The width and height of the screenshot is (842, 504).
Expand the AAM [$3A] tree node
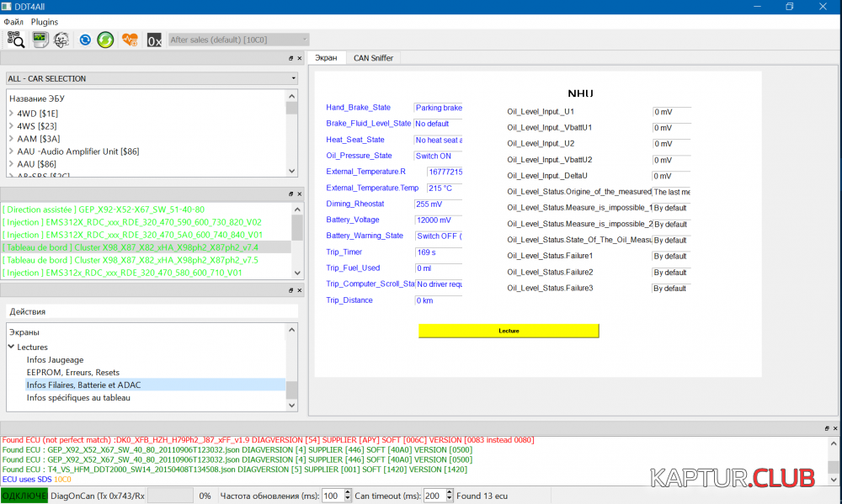pyautogui.click(x=11, y=139)
